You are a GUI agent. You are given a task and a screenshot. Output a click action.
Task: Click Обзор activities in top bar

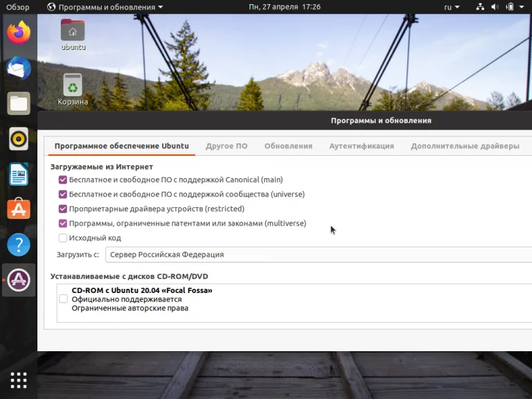point(17,7)
